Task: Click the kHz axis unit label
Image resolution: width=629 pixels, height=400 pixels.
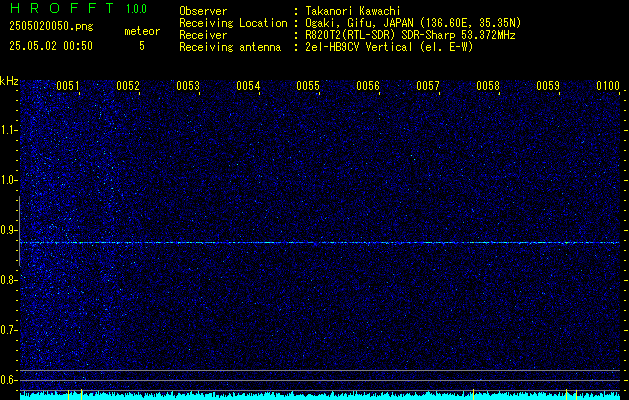Action: [x=9, y=81]
